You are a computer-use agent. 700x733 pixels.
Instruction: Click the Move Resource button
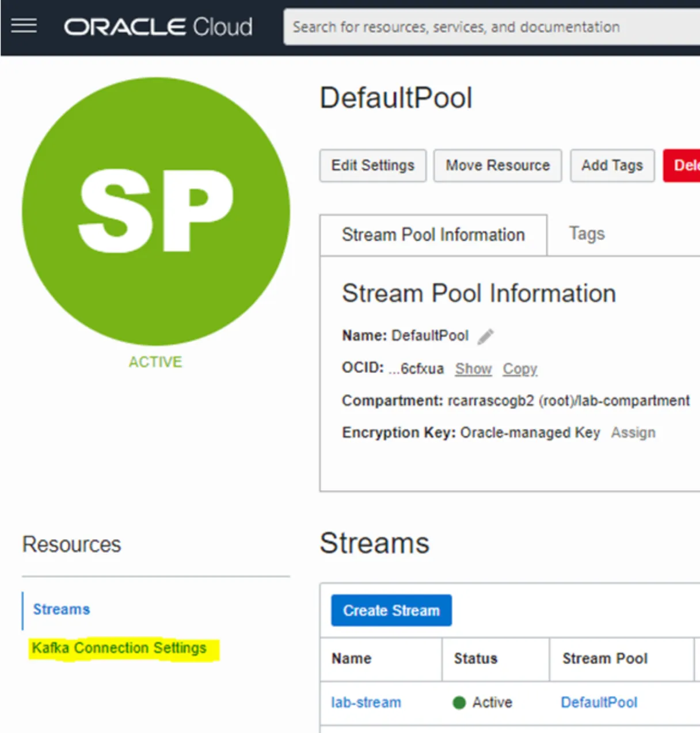497,166
